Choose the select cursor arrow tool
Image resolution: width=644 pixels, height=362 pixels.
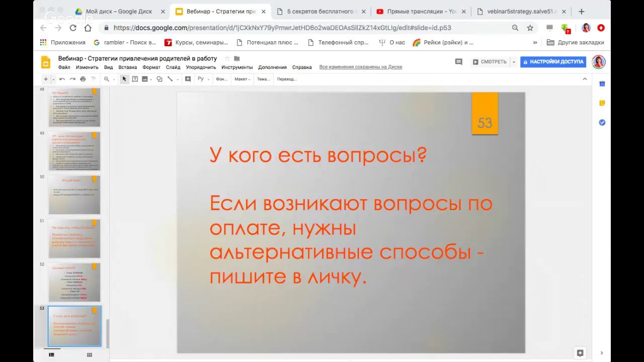coord(124,79)
